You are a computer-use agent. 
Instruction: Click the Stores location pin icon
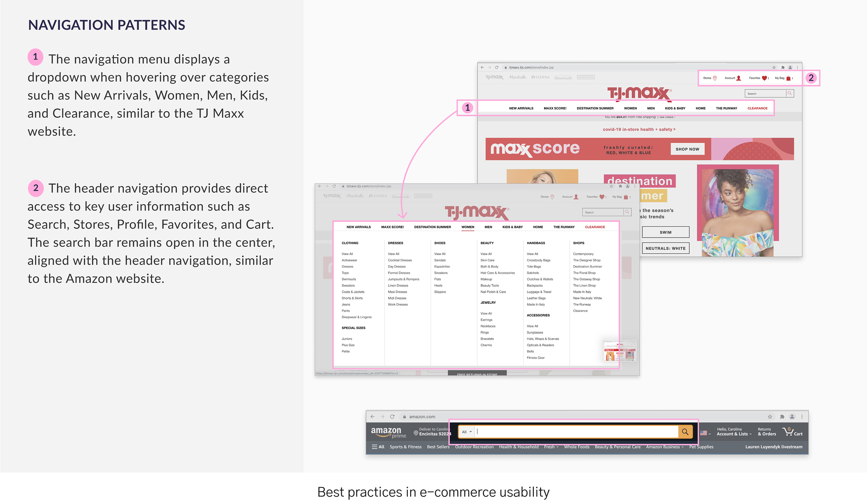coord(715,78)
